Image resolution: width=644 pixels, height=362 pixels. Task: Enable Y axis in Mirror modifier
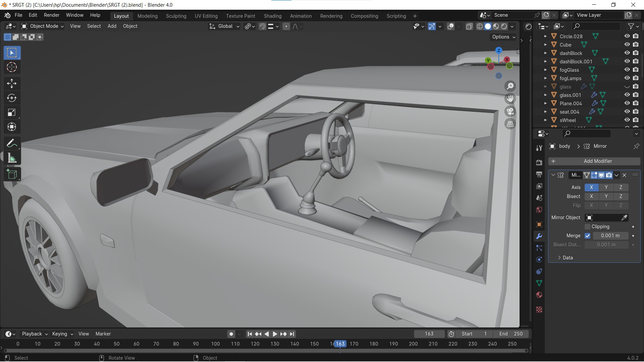click(x=606, y=187)
